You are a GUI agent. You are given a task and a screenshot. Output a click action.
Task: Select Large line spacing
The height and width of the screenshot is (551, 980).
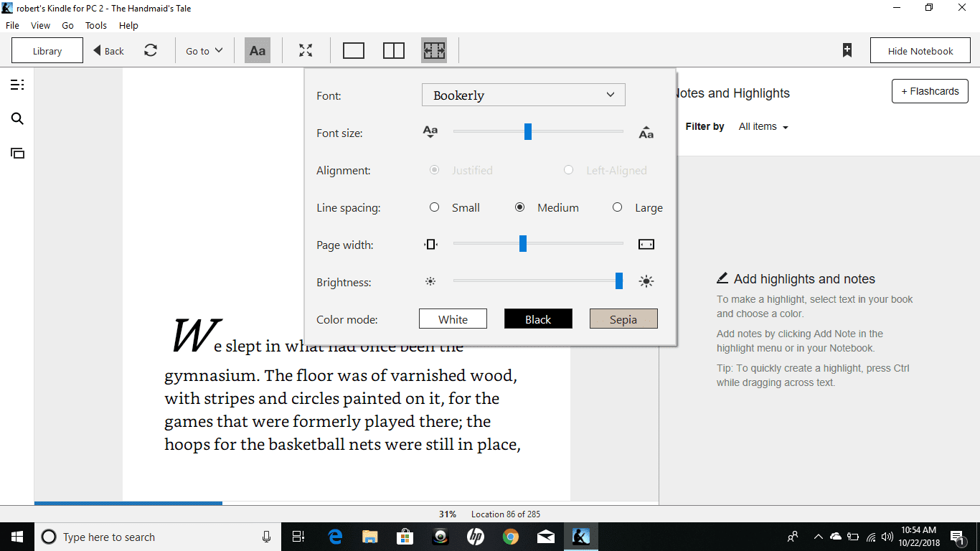(x=617, y=207)
